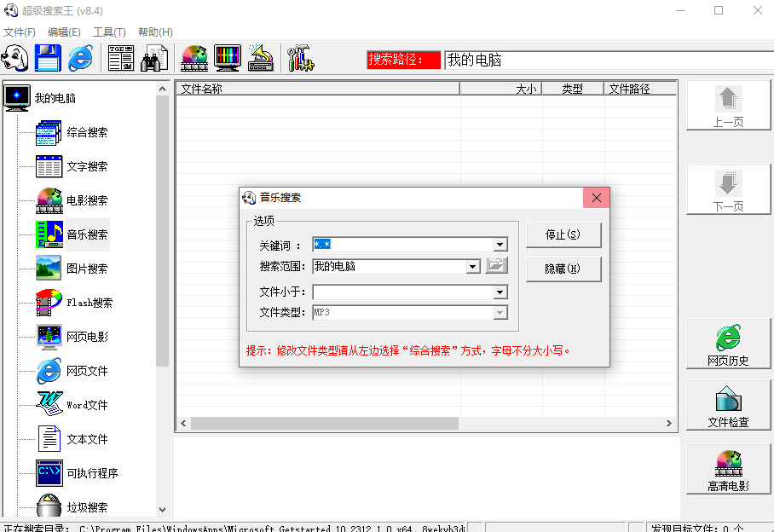Click the 停止(S) stop button

(x=563, y=235)
